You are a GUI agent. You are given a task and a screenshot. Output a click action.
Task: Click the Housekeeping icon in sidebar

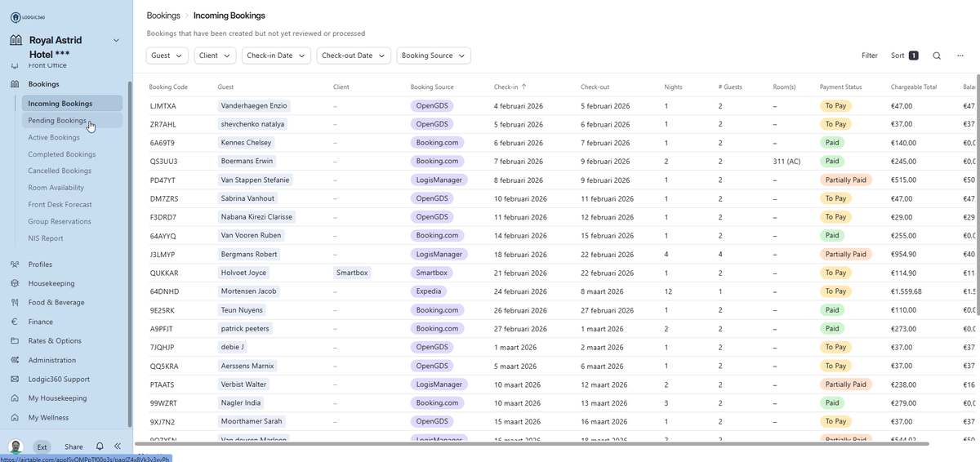(15, 283)
